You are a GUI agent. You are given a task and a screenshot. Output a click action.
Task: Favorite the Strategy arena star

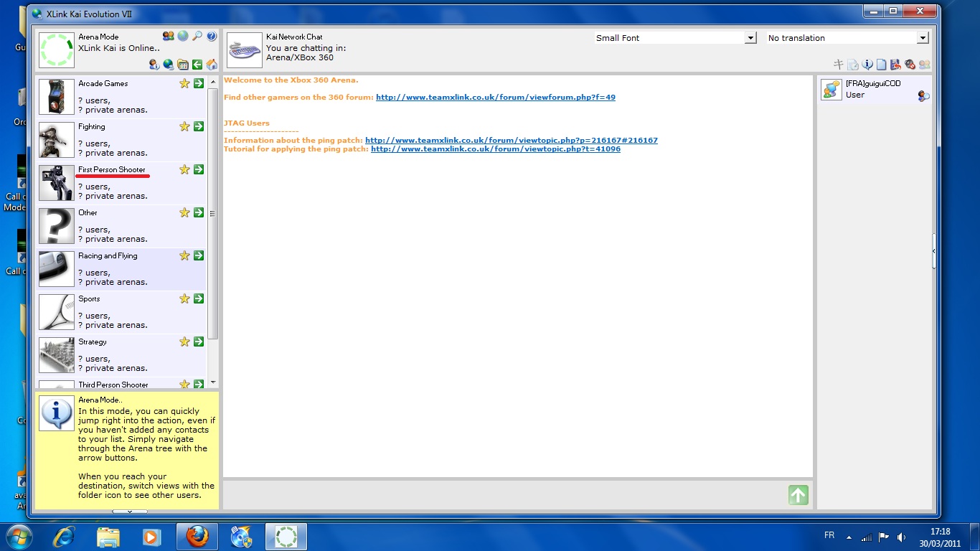pyautogui.click(x=184, y=342)
